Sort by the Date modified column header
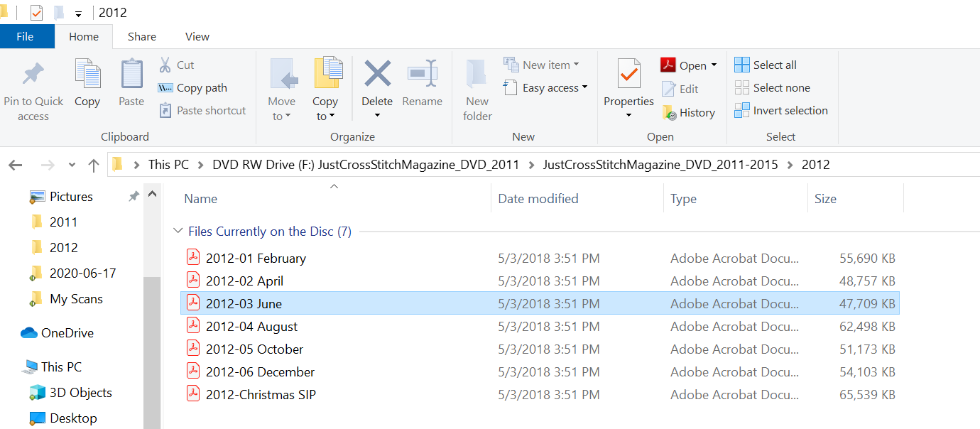This screenshot has height=429, width=980. (x=538, y=199)
